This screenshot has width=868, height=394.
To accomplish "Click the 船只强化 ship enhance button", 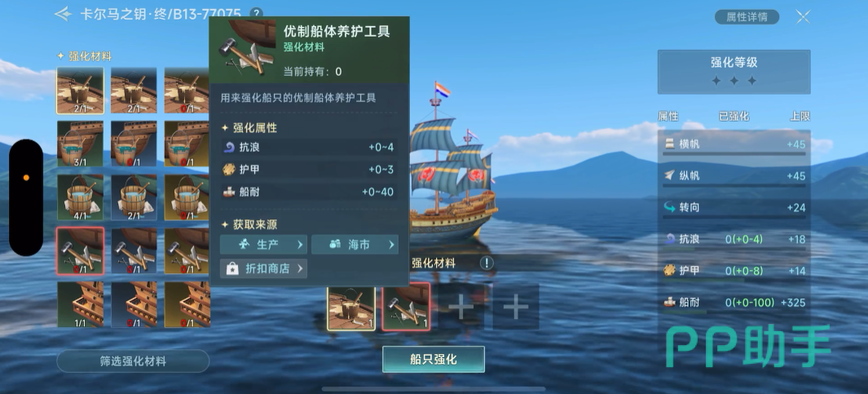I will (434, 359).
